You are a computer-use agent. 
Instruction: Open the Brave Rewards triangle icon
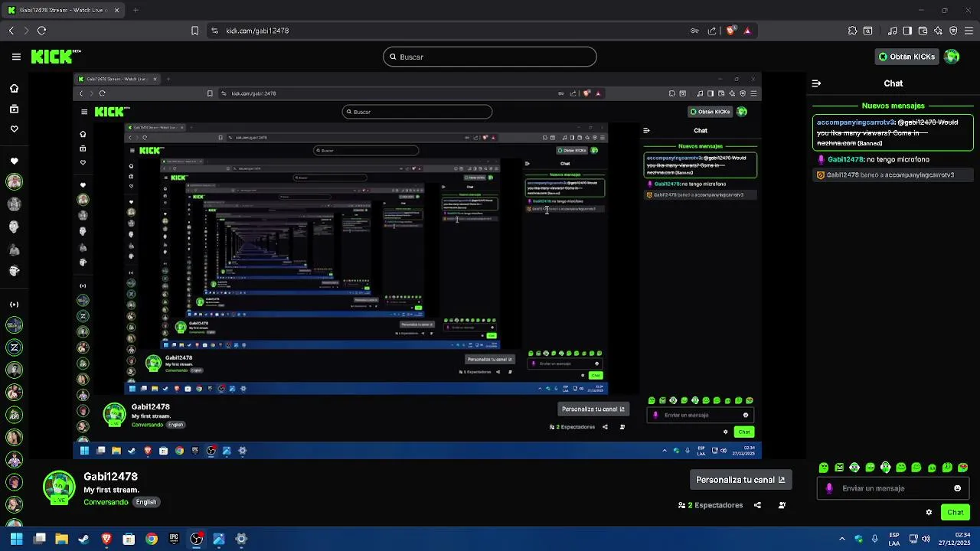tap(747, 31)
